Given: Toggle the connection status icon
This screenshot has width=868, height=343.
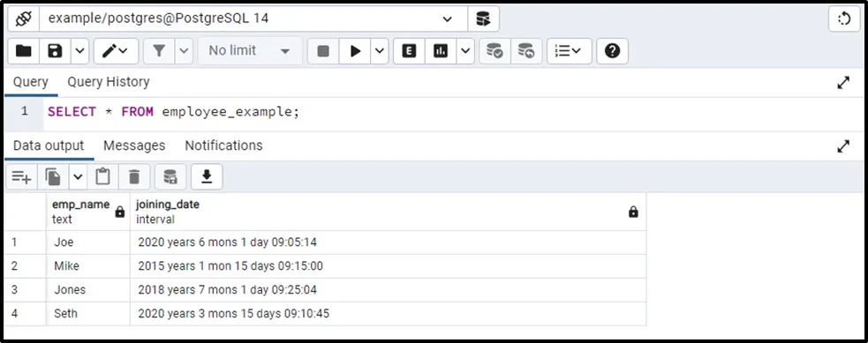Looking at the screenshot, I should pyautogui.click(x=24, y=19).
